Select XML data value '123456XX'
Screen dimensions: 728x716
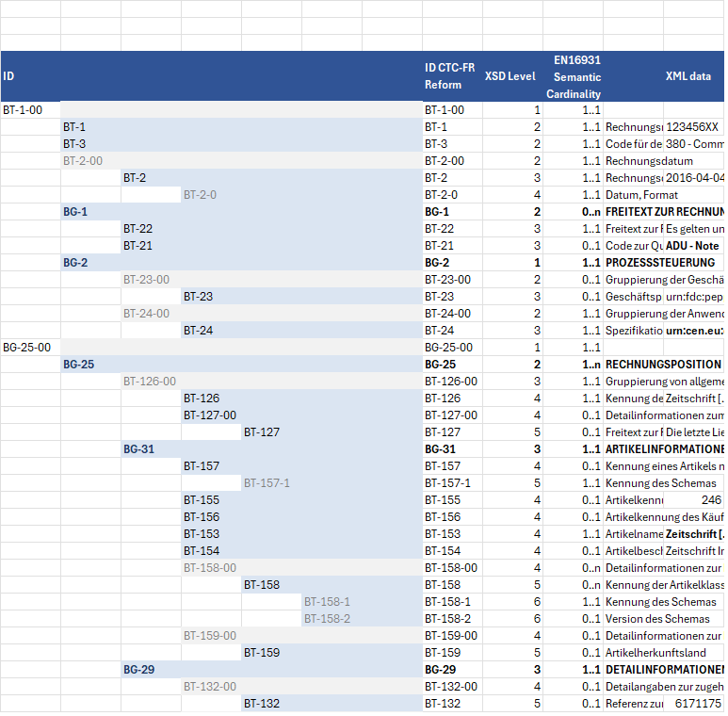pos(694,127)
